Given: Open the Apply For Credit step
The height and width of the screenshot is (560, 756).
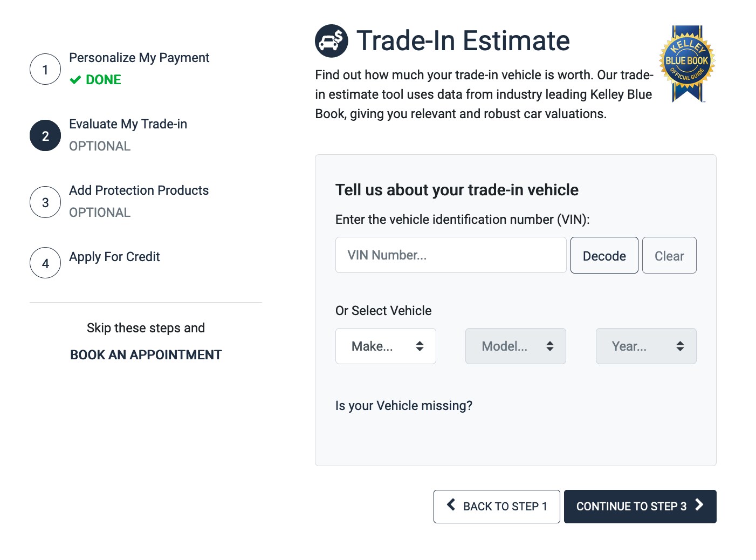Looking at the screenshot, I should click(x=114, y=257).
